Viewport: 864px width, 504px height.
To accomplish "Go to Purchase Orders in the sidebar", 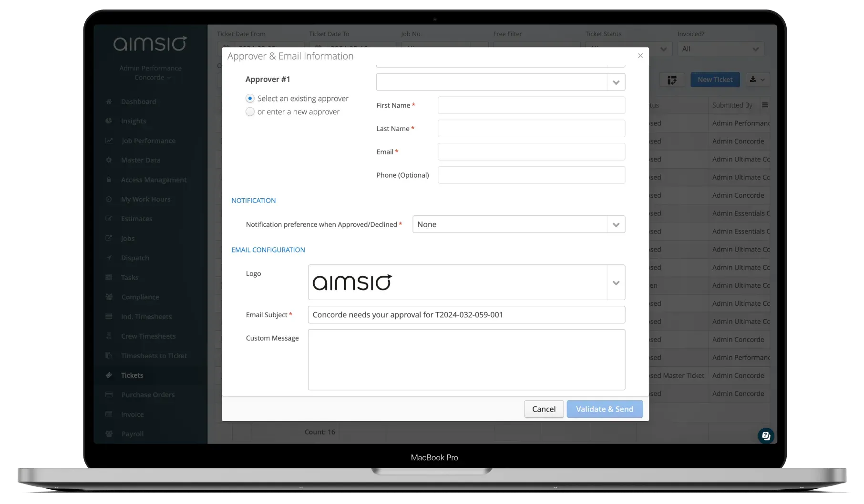I will pyautogui.click(x=147, y=394).
